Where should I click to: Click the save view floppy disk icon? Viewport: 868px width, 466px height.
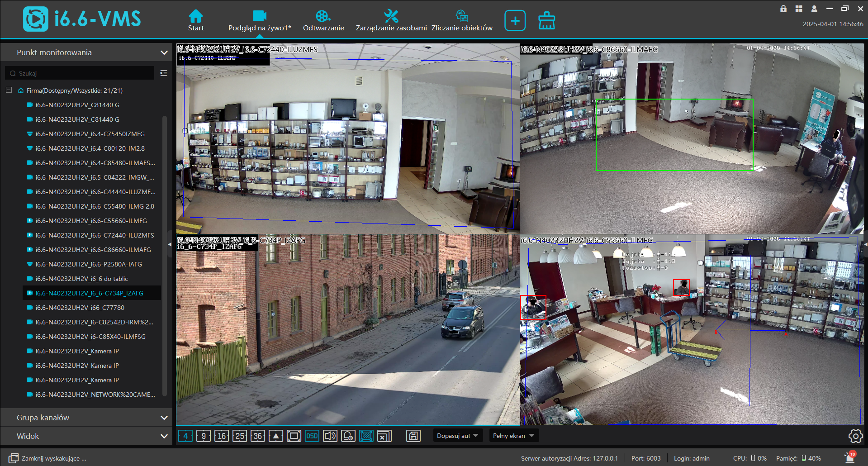(413, 436)
